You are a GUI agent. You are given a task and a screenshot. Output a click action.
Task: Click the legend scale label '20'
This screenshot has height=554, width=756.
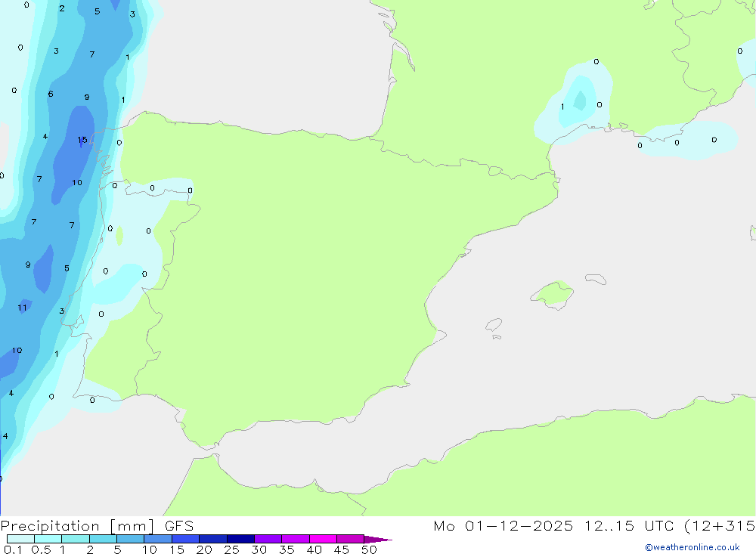click(x=204, y=549)
